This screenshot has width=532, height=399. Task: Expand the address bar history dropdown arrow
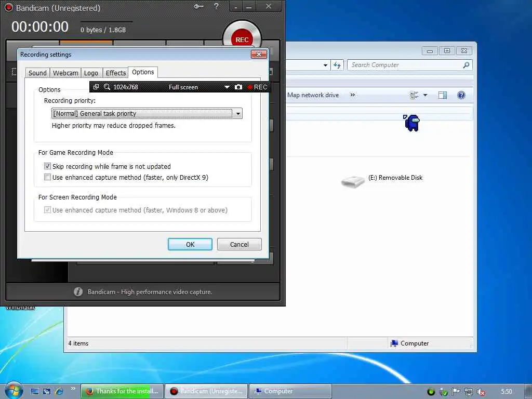[325, 65]
